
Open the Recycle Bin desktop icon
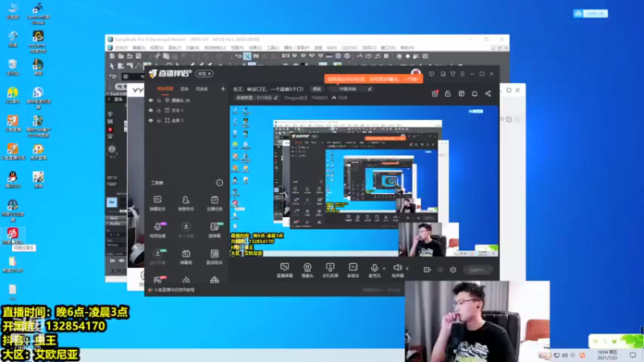(x=13, y=68)
